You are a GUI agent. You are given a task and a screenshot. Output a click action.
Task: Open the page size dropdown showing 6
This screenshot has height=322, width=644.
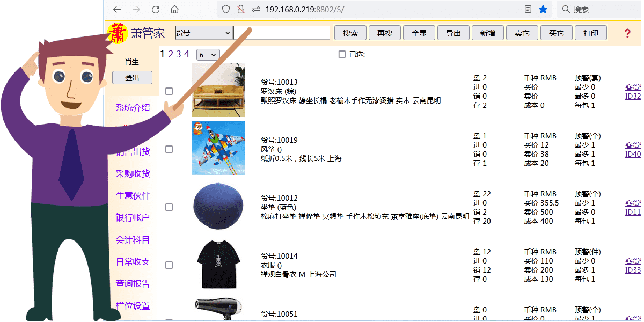[208, 54]
